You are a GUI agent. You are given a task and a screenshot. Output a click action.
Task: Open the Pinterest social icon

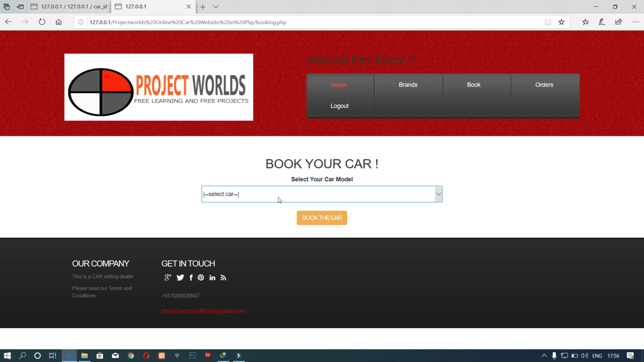click(x=201, y=278)
